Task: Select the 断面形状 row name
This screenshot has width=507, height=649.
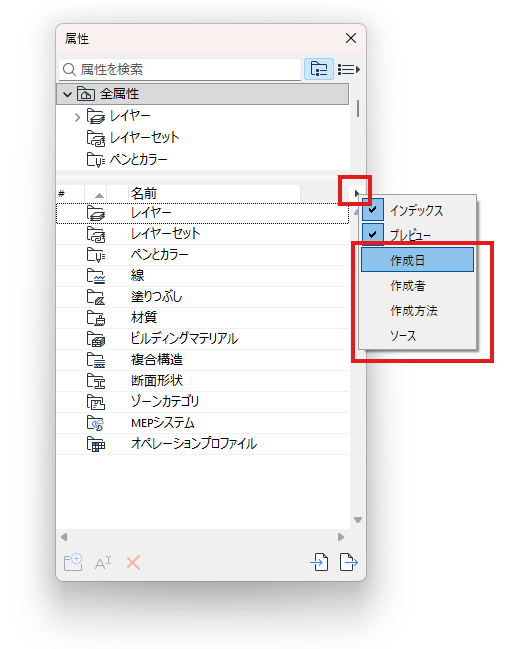Action: pos(157,381)
